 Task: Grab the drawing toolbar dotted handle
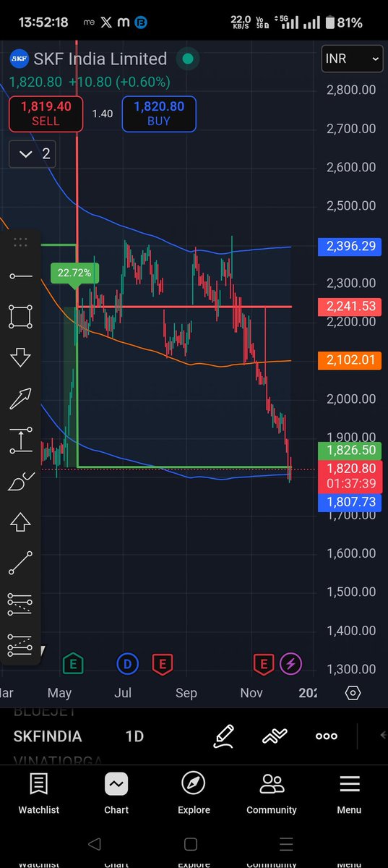[20, 242]
